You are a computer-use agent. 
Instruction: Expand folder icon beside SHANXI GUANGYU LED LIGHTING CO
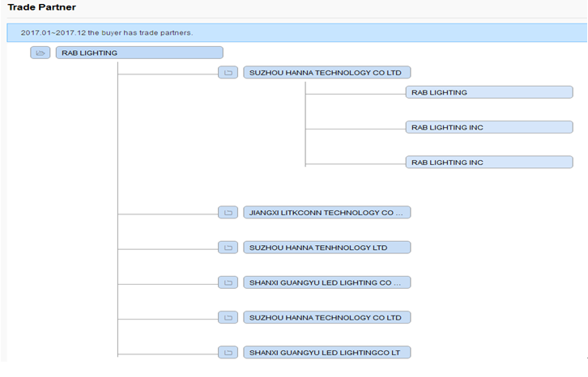click(x=228, y=282)
